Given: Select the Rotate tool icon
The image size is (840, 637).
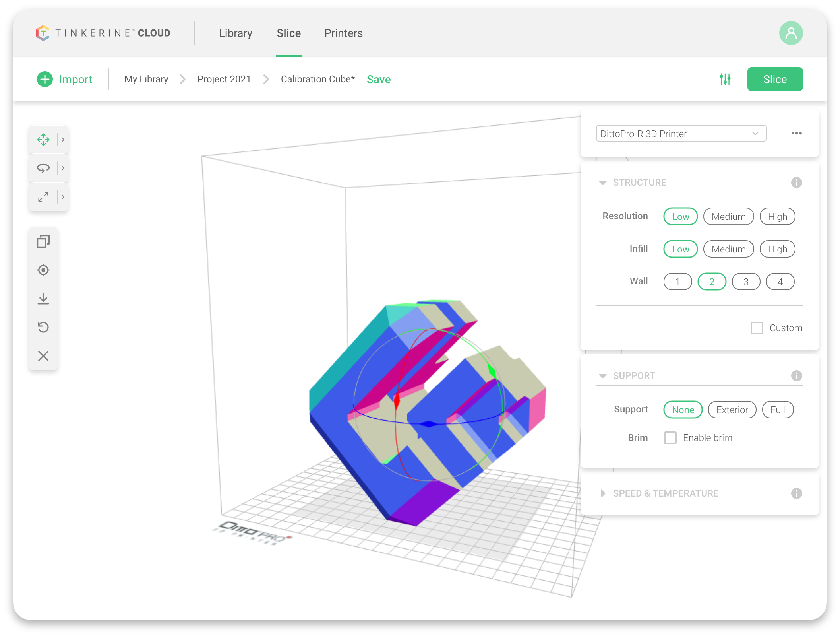Looking at the screenshot, I should click(x=43, y=168).
